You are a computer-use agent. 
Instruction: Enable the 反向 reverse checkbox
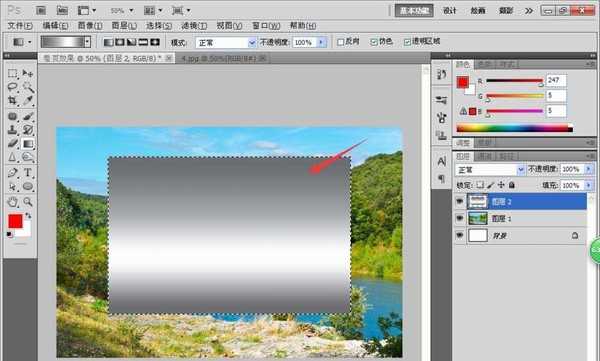coord(341,42)
